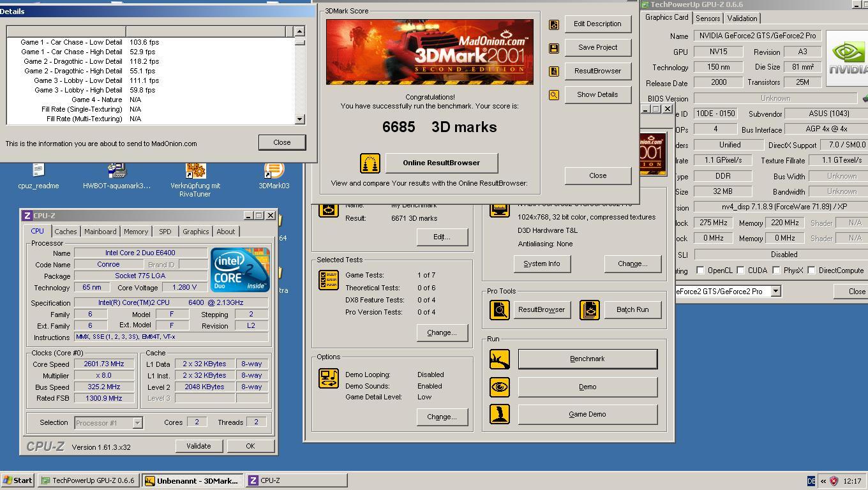
Task: Click the CPU-Z Name field showing Core 2 Duo E6400
Action: (x=140, y=253)
